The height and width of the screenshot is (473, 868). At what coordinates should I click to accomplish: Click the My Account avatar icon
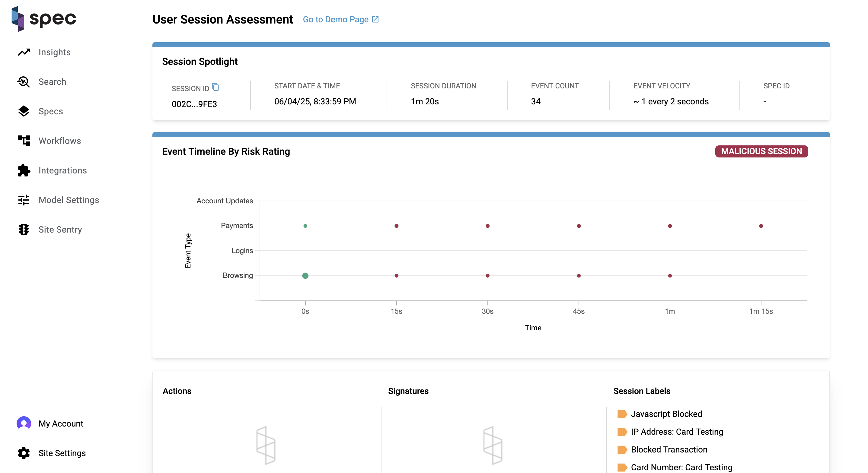[x=24, y=424]
